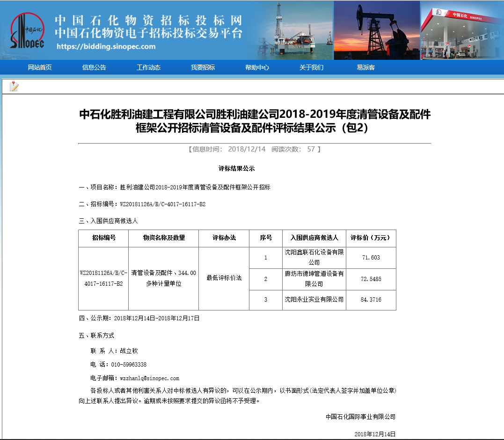Click the 评标价（万元） column header
The height and width of the screenshot is (440, 504).
[x=371, y=238]
